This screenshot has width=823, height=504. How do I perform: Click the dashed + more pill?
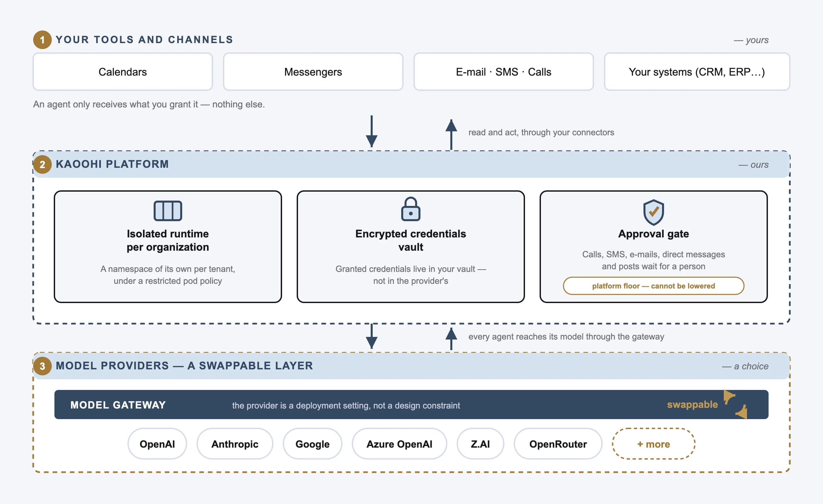click(x=653, y=444)
